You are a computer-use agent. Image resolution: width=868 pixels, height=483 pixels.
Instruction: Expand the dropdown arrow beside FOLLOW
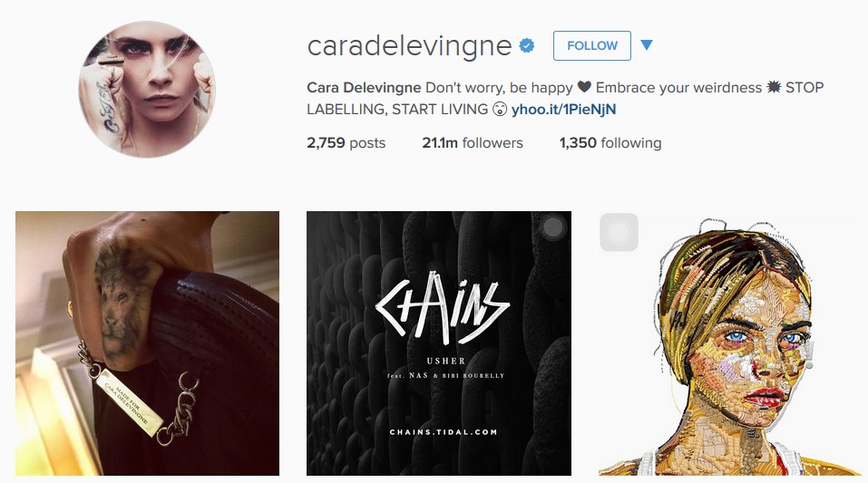coord(647,44)
